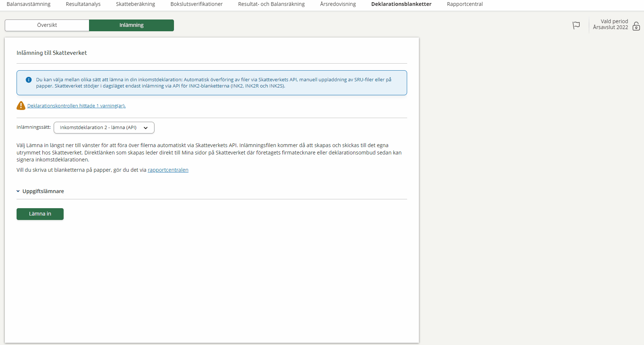Click the blue info icon in banner
The image size is (644, 345).
tap(29, 80)
